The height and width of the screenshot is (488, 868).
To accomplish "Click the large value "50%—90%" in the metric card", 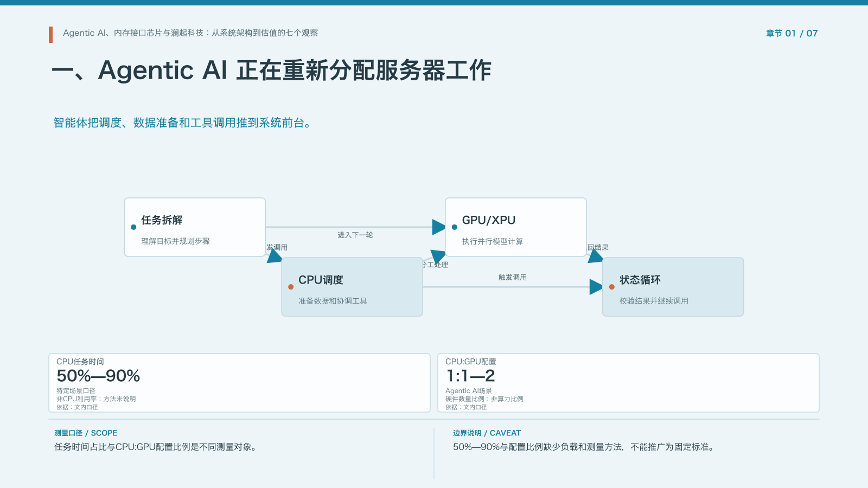I will (98, 376).
